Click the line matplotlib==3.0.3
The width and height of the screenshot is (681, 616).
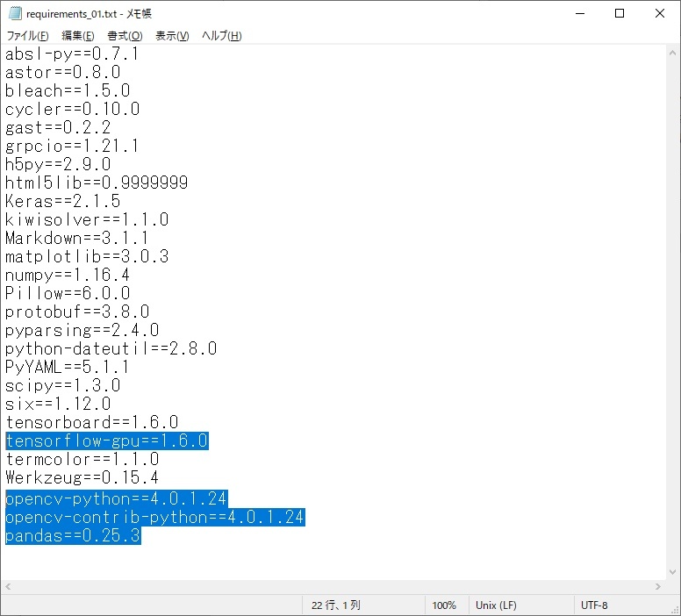(87, 256)
